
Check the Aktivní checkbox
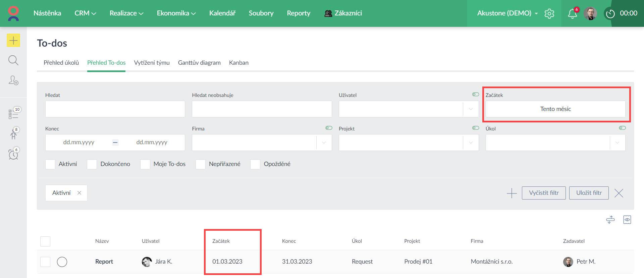click(50, 164)
